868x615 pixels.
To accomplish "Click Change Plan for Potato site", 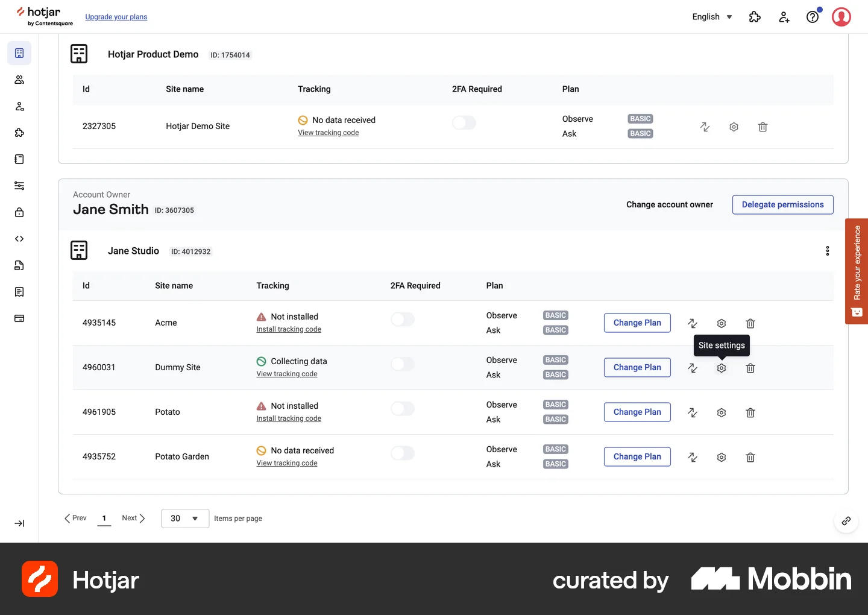I will 637,412.
